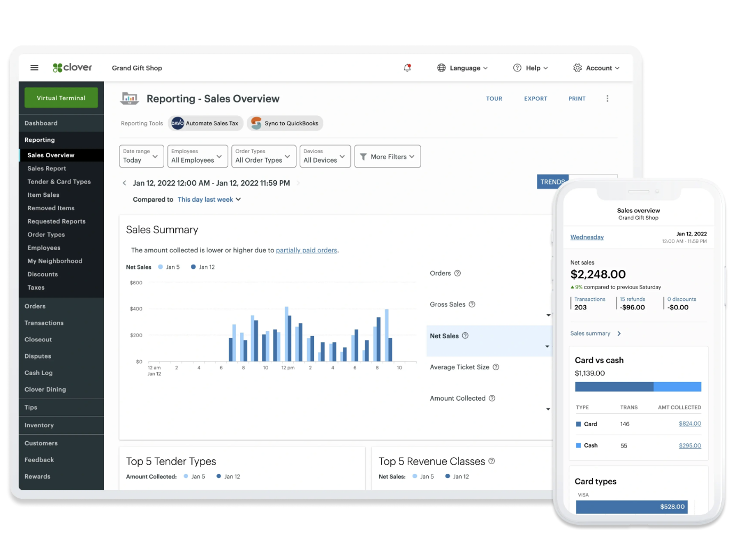Click the Sync to QuickBooks icon

[256, 123]
